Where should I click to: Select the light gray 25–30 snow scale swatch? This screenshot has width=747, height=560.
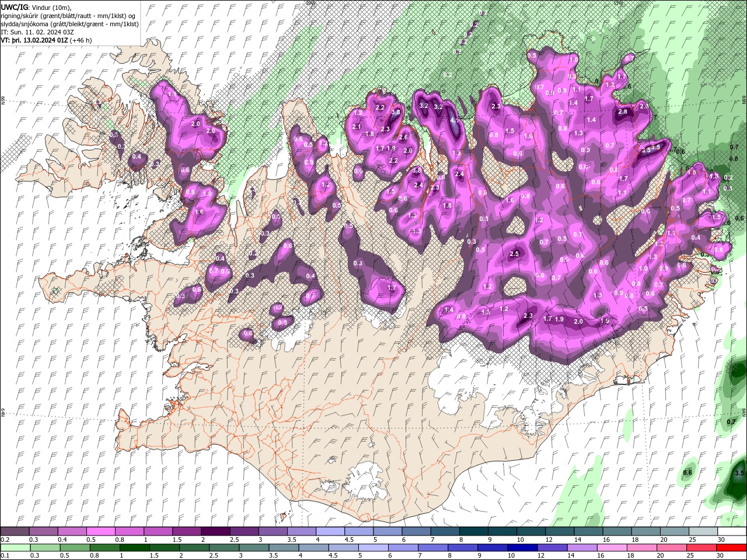pos(704,531)
